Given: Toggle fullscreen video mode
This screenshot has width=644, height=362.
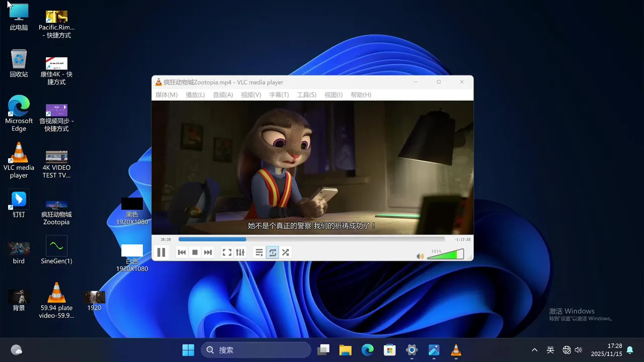Looking at the screenshot, I should click(227, 252).
